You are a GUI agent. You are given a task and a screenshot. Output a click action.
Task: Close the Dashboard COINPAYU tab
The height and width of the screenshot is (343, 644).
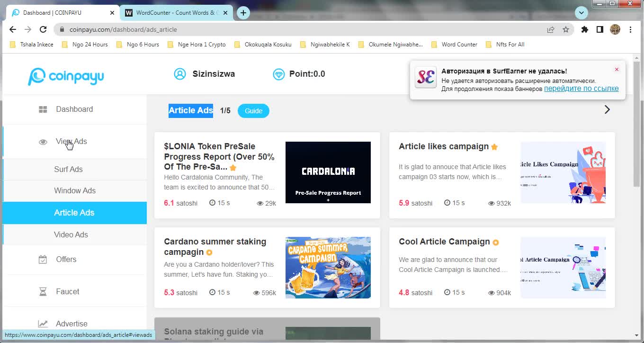(x=112, y=13)
